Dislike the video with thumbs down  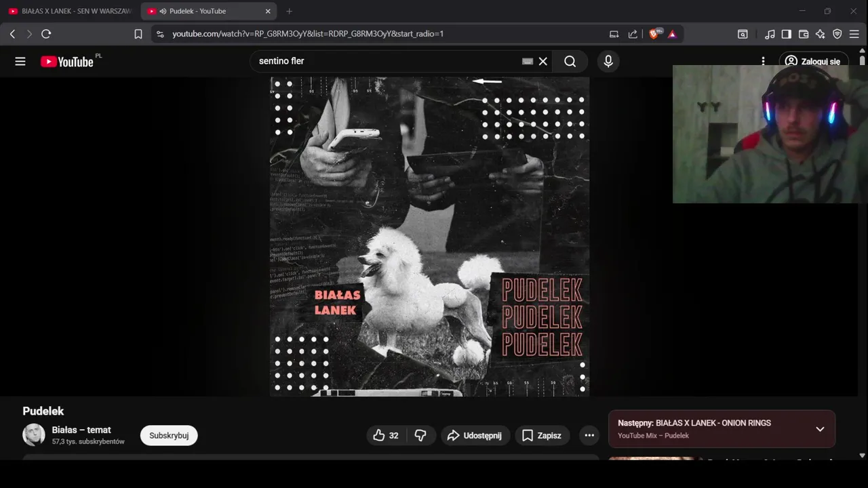point(420,435)
